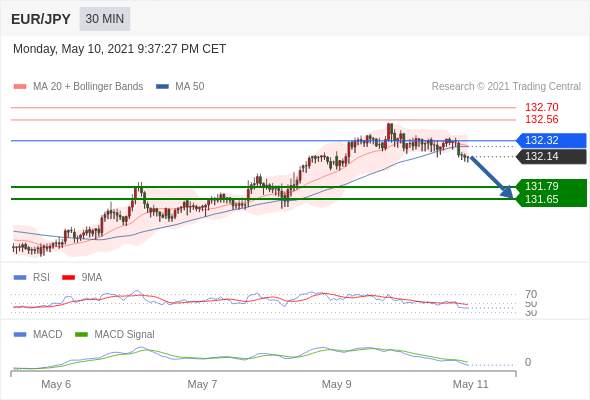Click the MA 20 + Bollinger Bands legend swatch
The width and height of the screenshot is (590, 400).
(20, 87)
